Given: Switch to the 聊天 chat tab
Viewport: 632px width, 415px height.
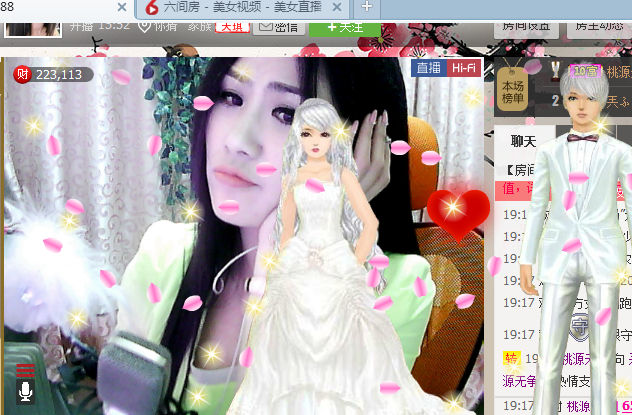Looking at the screenshot, I should click(524, 141).
